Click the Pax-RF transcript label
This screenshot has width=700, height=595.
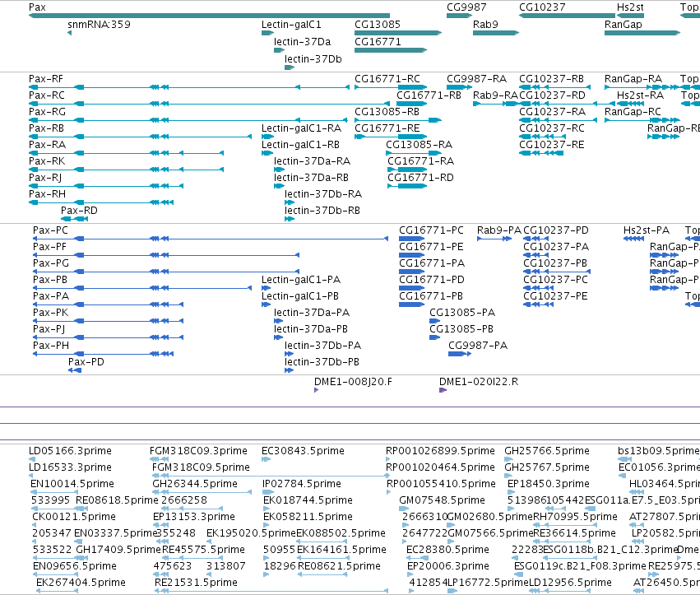tap(46, 79)
